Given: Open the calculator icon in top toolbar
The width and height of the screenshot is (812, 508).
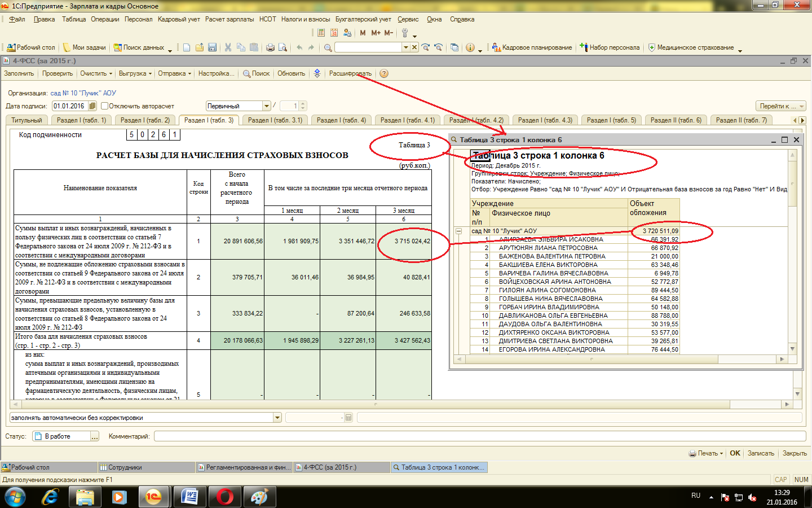Looking at the screenshot, I should pyautogui.click(x=321, y=33).
